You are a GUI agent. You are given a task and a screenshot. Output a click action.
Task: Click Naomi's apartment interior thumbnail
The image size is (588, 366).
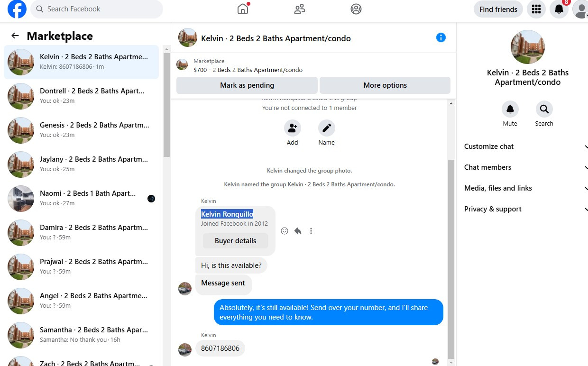click(21, 199)
